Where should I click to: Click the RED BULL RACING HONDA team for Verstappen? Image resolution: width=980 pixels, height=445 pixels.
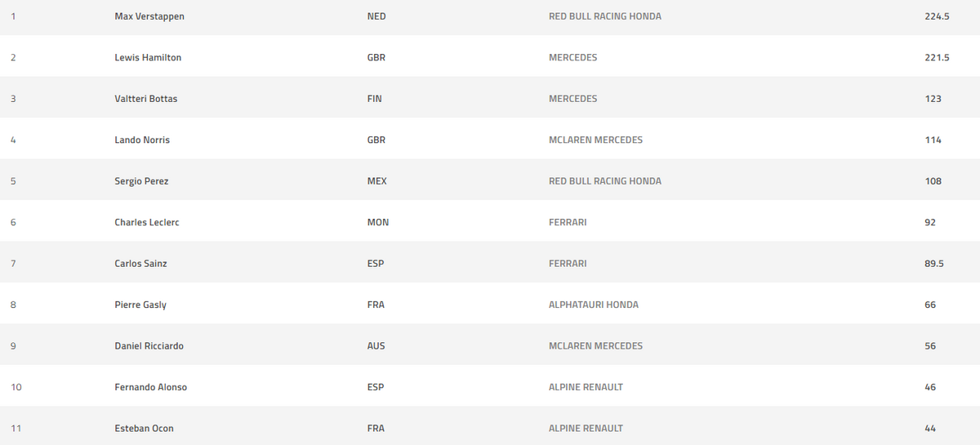pos(605,16)
